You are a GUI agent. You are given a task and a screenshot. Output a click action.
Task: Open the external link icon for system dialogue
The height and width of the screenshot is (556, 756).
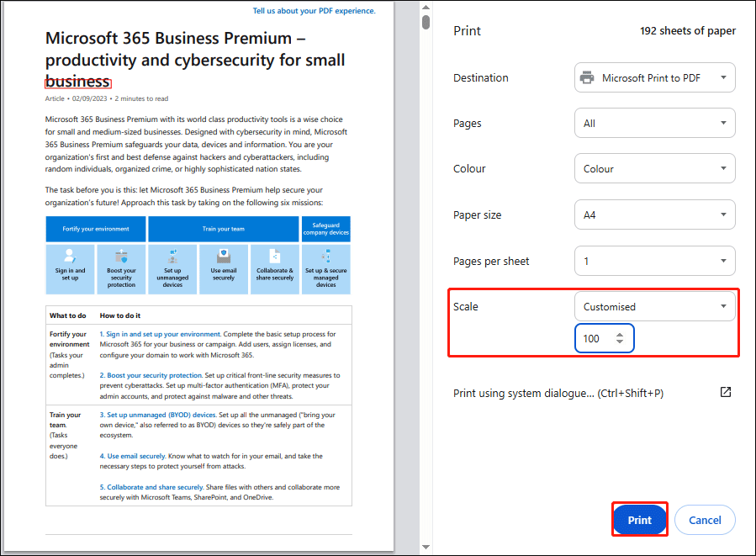point(725,392)
